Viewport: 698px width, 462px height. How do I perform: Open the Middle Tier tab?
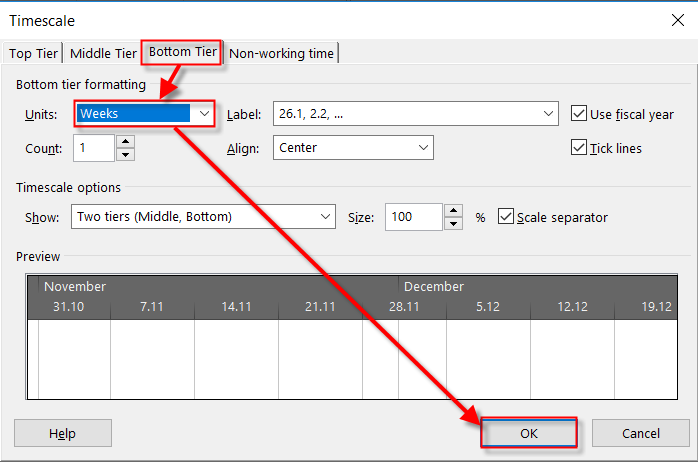click(x=104, y=54)
